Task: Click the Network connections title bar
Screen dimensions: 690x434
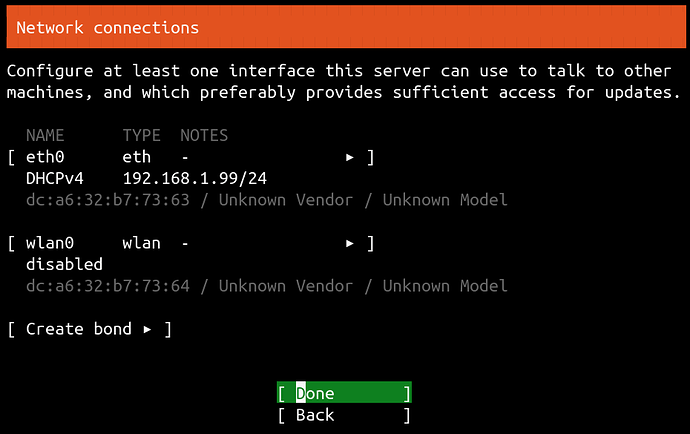Action: [x=346, y=27]
